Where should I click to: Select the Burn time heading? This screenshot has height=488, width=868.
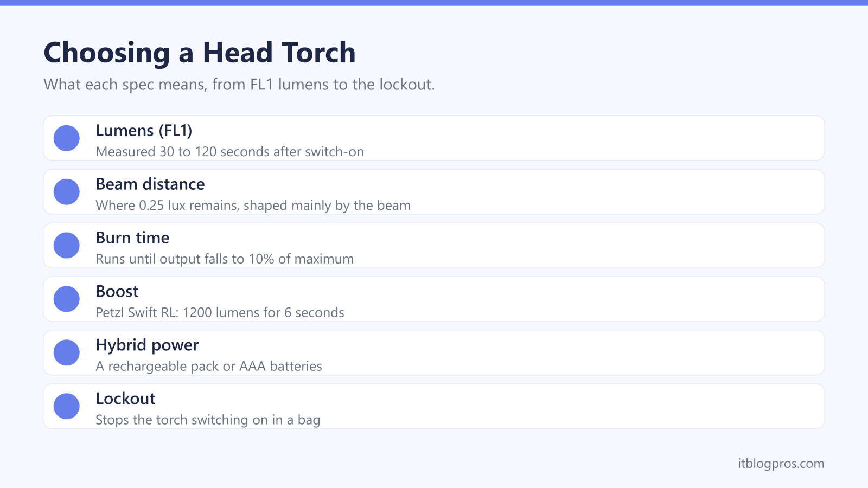(x=132, y=238)
